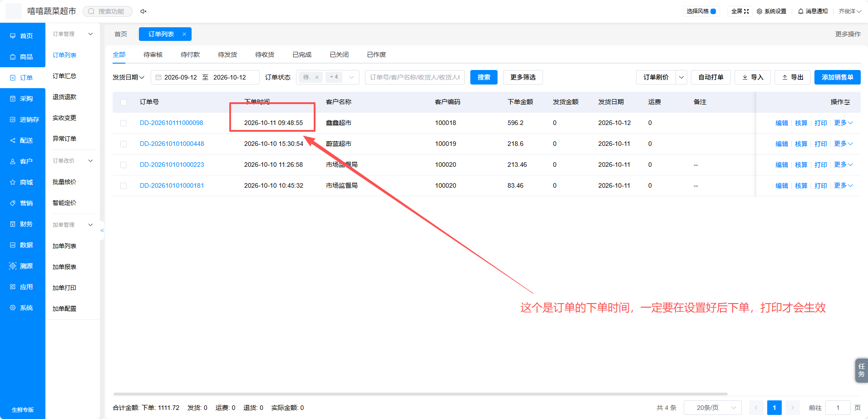The width and height of the screenshot is (868, 419).
Task: Collapse the 订单改价 menu group
Action: click(x=90, y=161)
